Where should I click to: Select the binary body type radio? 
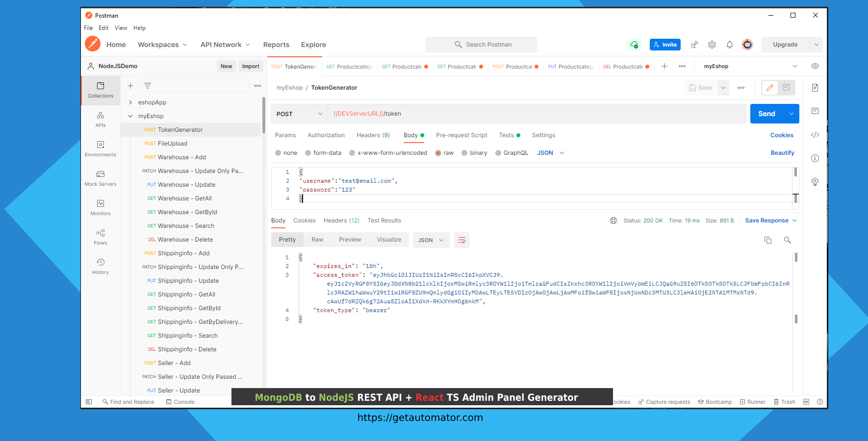click(x=464, y=153)
